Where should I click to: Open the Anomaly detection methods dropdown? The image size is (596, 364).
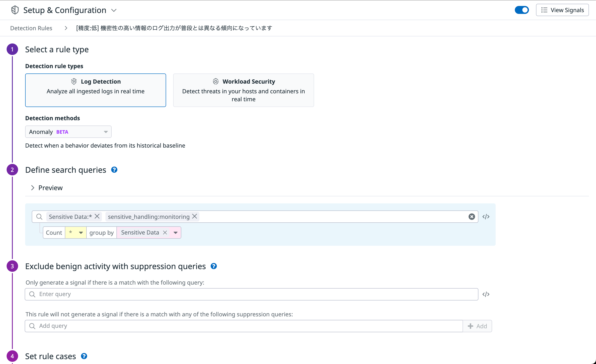pyautogui.click(x=68, y=132)
